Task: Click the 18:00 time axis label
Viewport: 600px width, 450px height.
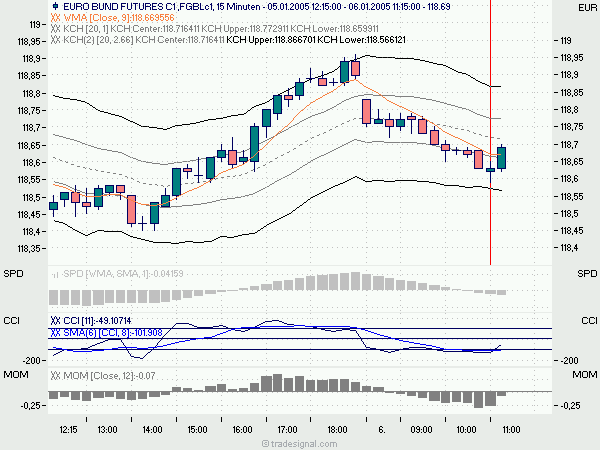Action: pyautogui.click(x=337, y=430)
